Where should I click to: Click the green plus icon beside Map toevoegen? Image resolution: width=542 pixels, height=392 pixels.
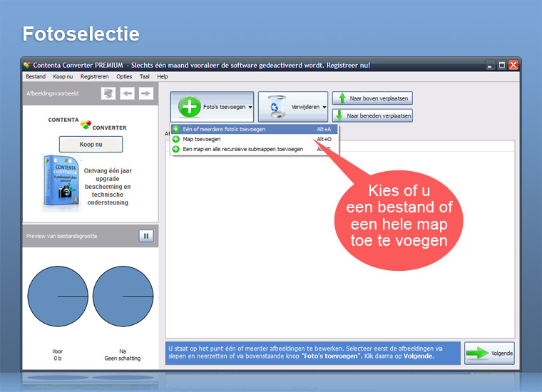[x=176, y=139]
